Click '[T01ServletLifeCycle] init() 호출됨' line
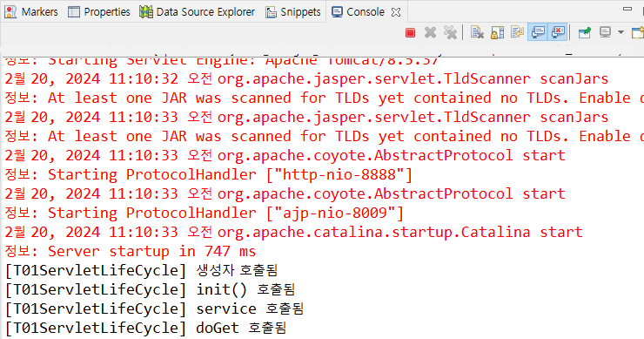The image size is (644, 339). pyautogui.click(x=150, y=289)
